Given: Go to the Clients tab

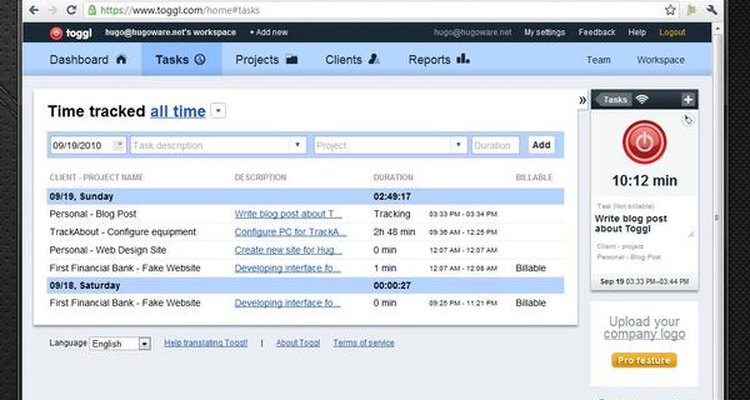Looking at the screenshot, I should [x=353, y=60].
